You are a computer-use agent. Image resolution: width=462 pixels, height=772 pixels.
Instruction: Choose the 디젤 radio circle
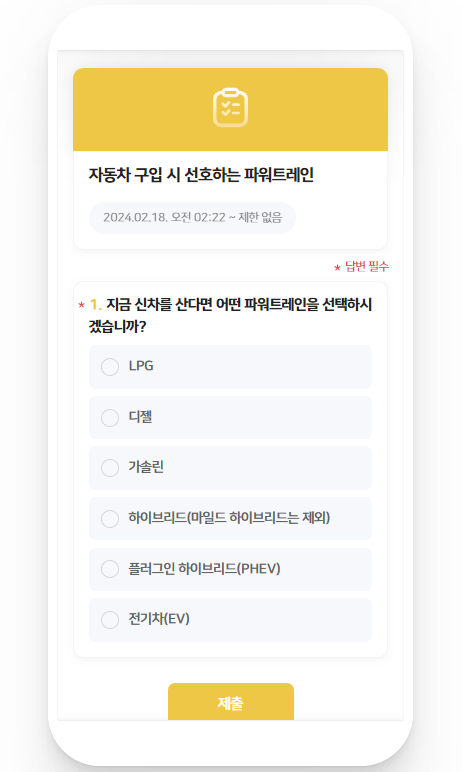(110, 418)
